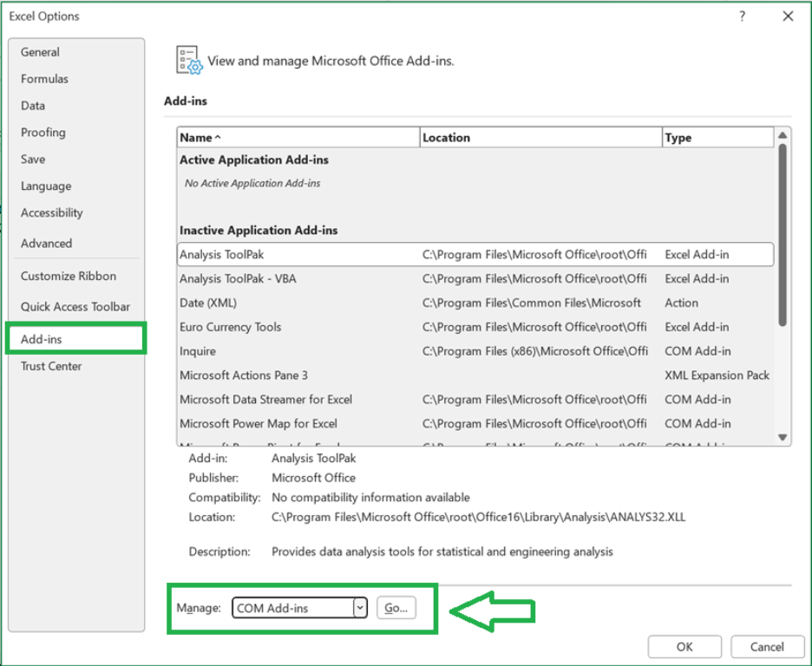Select the Add-ins category

pyautogui.click(x=75, y=339)
